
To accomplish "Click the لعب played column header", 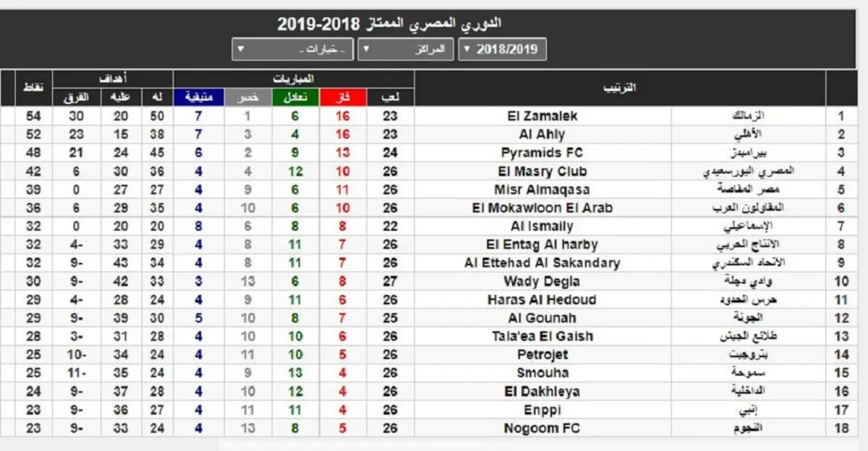I will (x=391, y=97).
